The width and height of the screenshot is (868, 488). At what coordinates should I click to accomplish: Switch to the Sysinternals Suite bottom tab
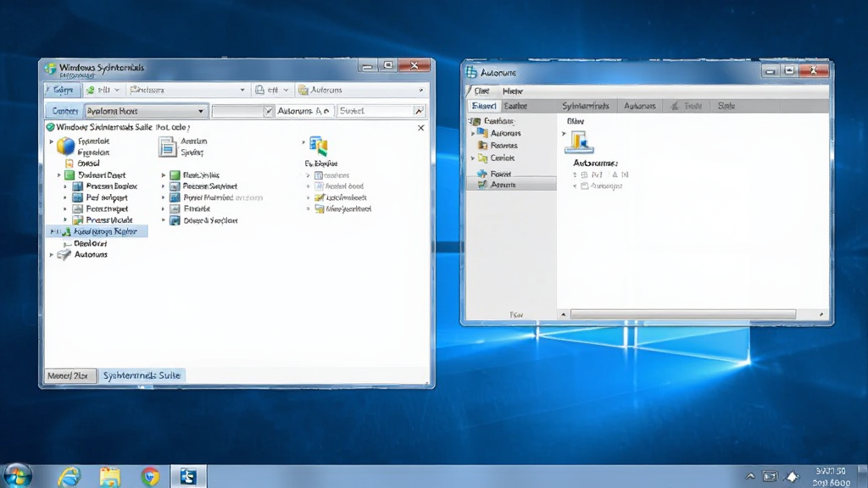tap(142, 375)
